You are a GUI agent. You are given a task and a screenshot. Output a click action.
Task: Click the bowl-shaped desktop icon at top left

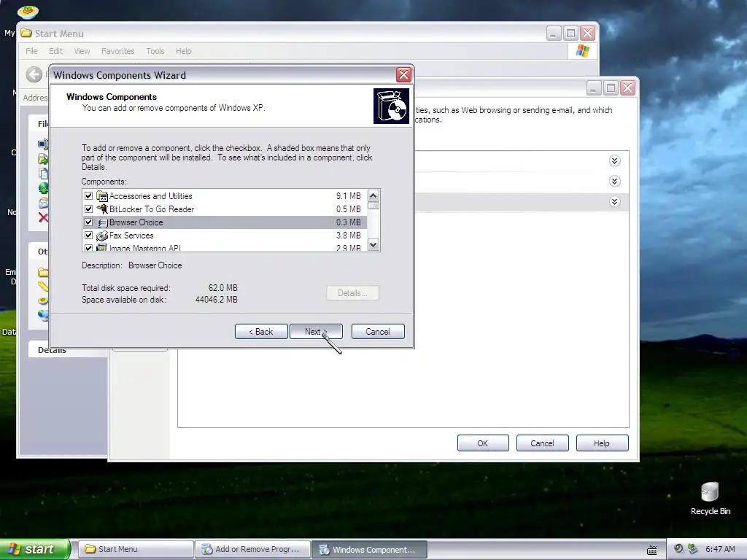(28, 12)
